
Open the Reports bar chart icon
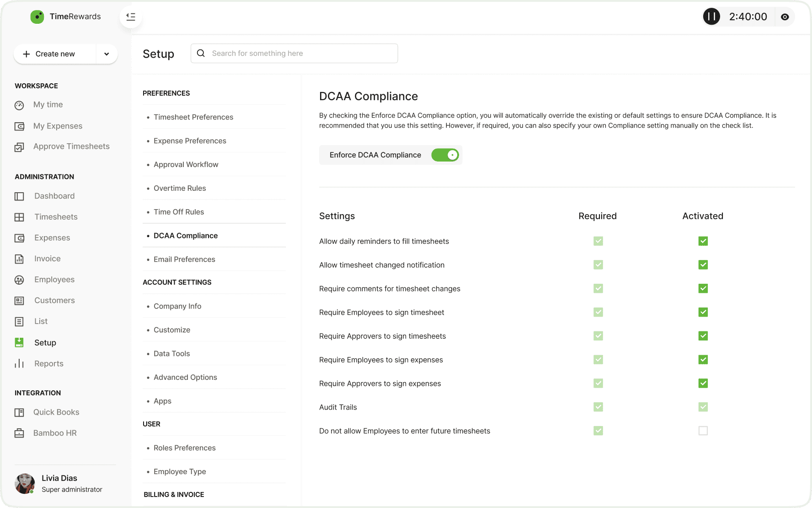[x=19, y=364]
